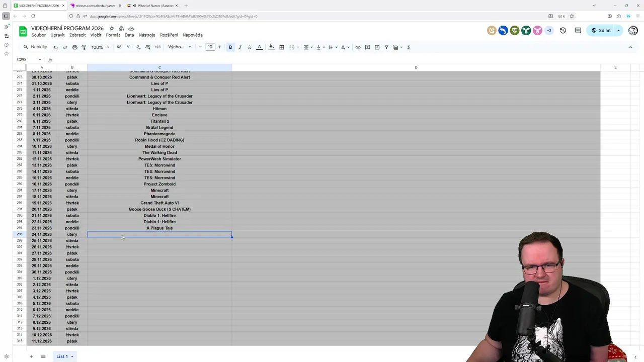644x362 pixels.
Task: Click the Sdílet share button
Action: [x=601, y=31]
